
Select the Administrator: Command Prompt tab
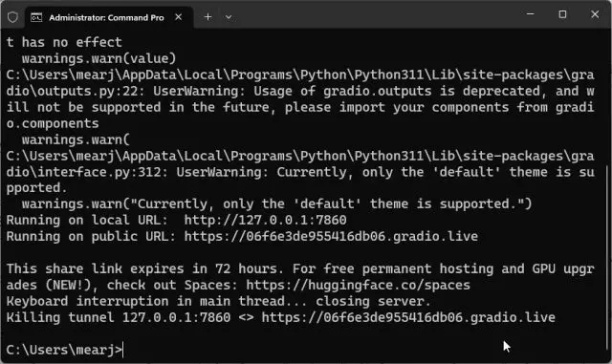point(109,17)
